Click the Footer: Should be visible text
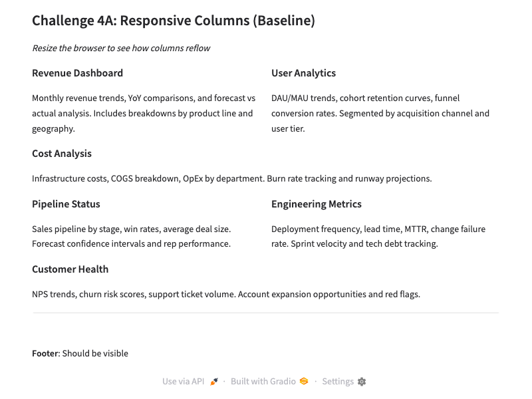Image resolution: width=532 pixels, height=399 pixels. coord(80,353)
